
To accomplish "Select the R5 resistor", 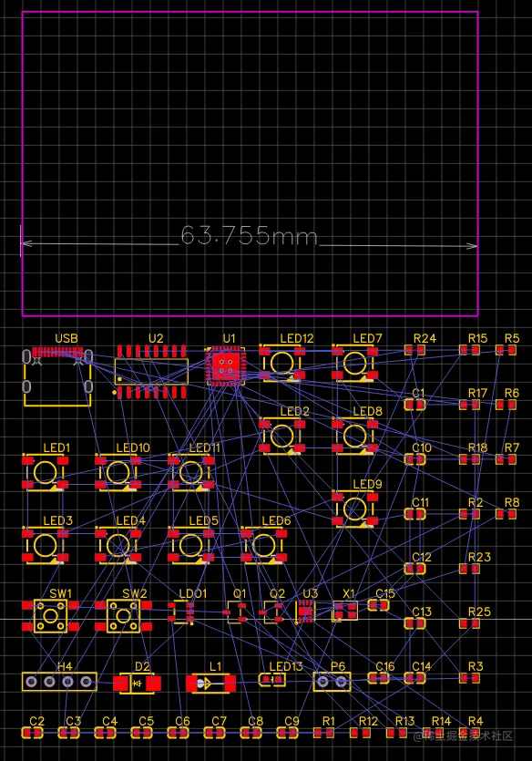I will (506, 349).
